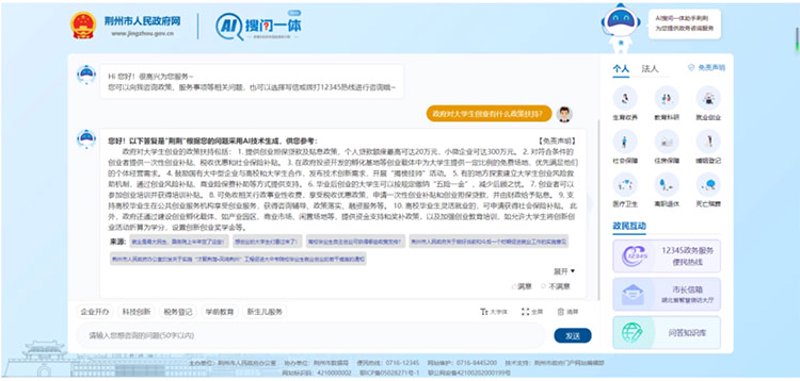800x381 pixels.
Task: Click the AI 搜问一体 logo
Action: 258,26
